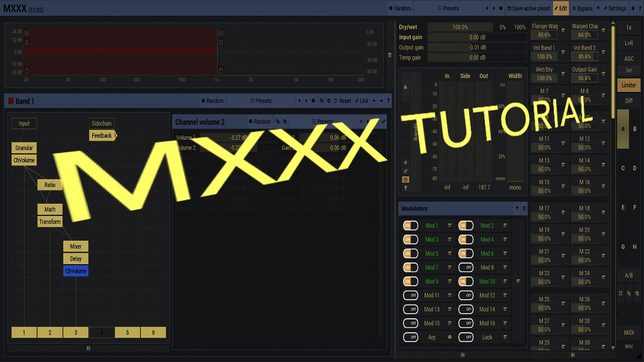Adjust the Dry/wet slider

tap(460, 27)
